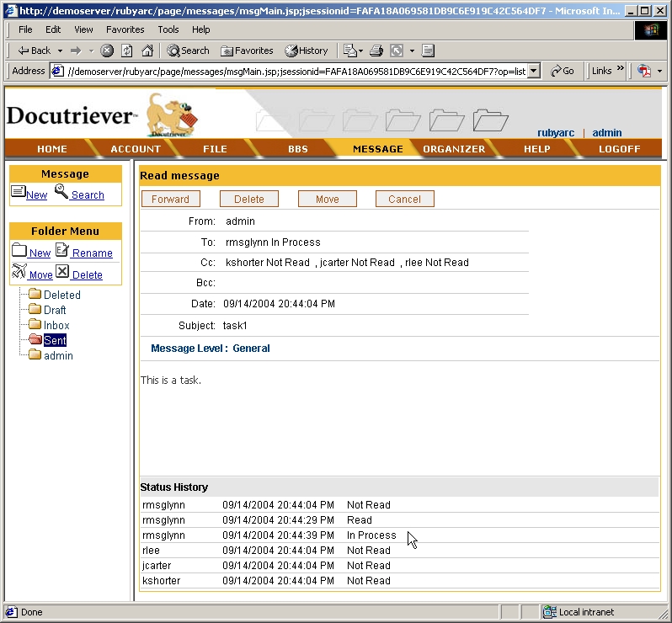The height and width of the screenshot is (623, 672).
Task: Expand the Back button history dropdown arrow
Action: click(60, 51)
